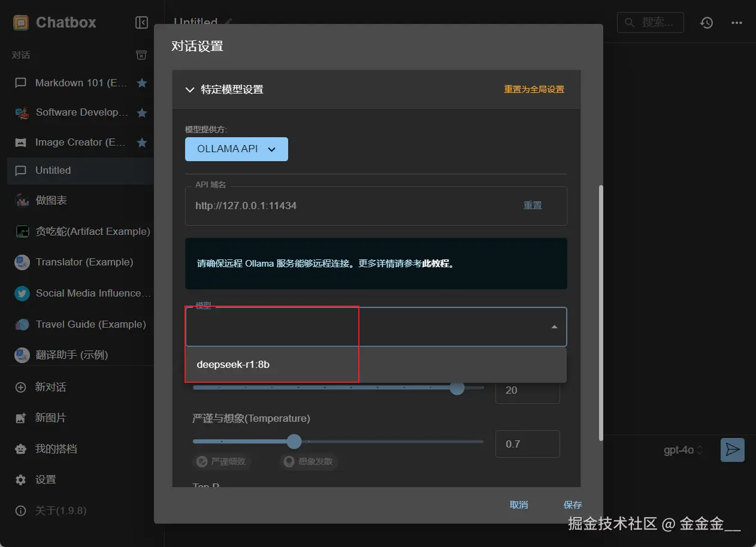Open the gpt-4o model selector
The width and height of the screenshot is (756, 547).
(684, 450)
